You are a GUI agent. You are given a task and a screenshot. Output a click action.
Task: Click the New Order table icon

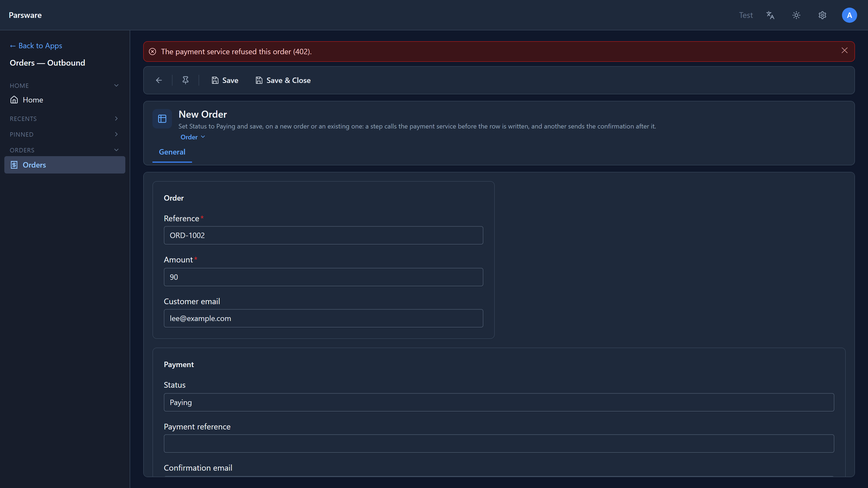click(162, 118)
